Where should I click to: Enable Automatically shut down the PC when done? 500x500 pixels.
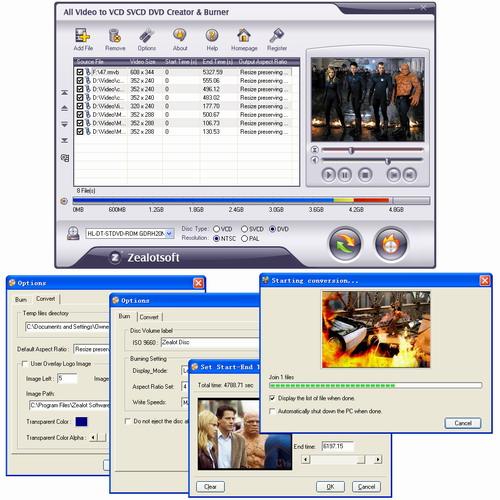(272, 411)
